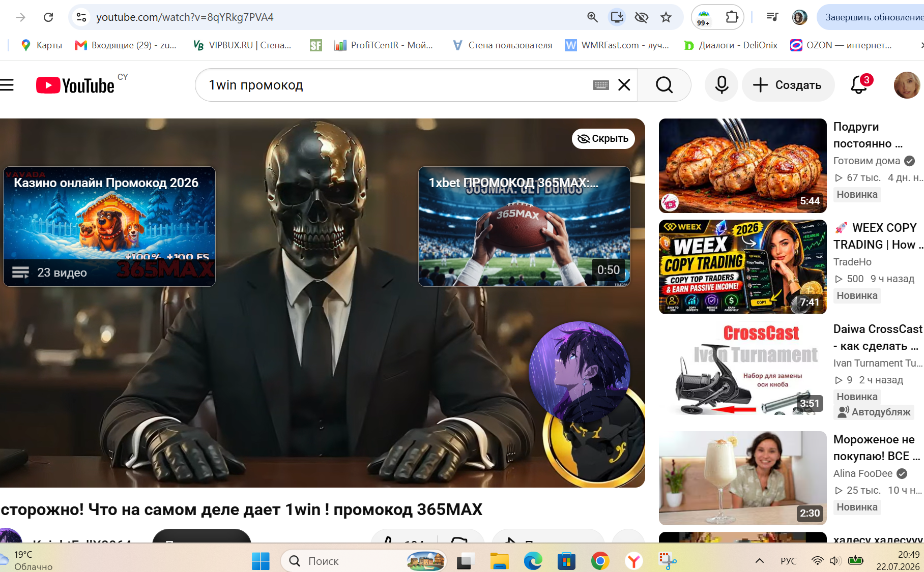
Task: Open the OZON bookmark
Action: pos(841,45)
